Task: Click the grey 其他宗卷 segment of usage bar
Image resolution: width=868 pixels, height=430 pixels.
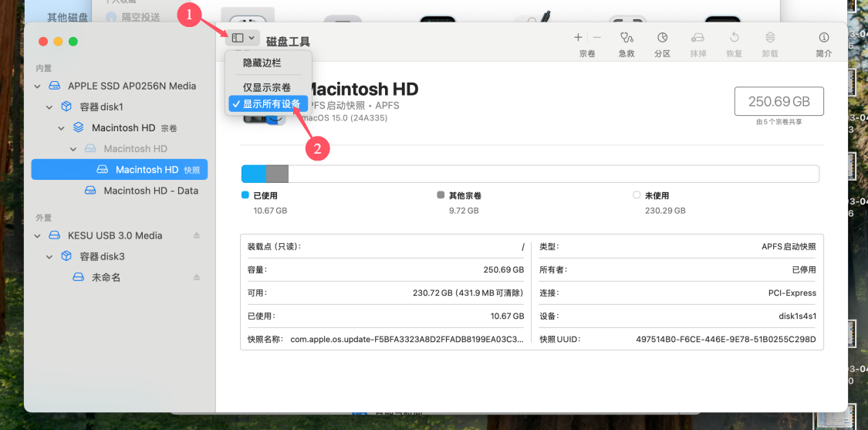Action: point(277,174)
